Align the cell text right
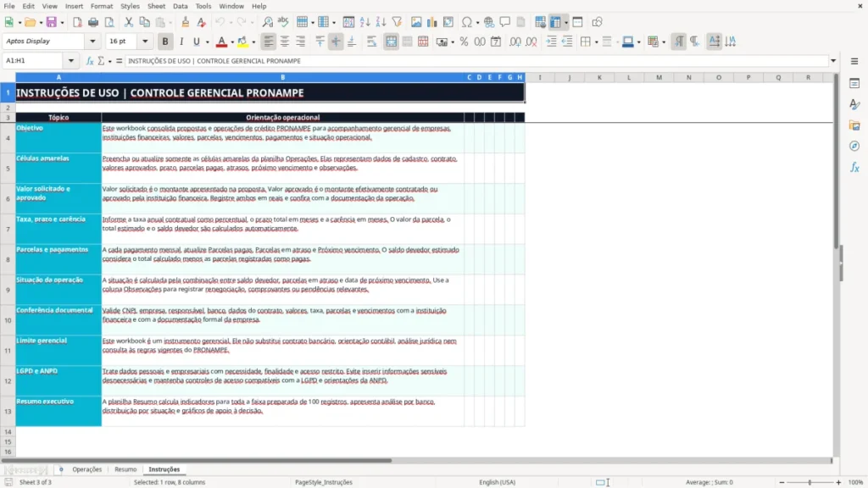This screenshot has width=868, height=488. [x=301, y=42]
